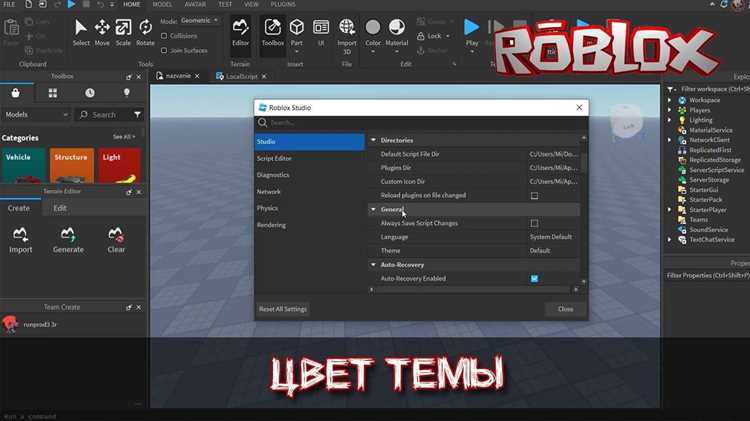
Task: Expand Workspace in Explorer
Action: (670, 100)
